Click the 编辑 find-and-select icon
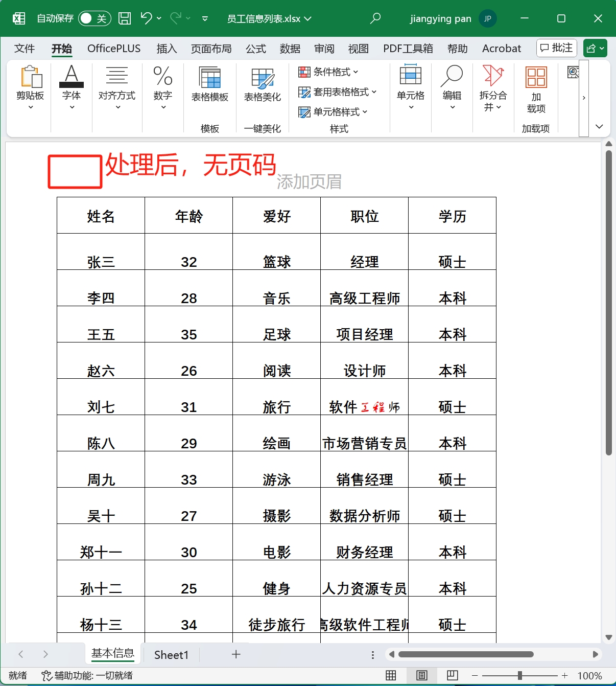This screenshot has height=686, width=616. 452,87
